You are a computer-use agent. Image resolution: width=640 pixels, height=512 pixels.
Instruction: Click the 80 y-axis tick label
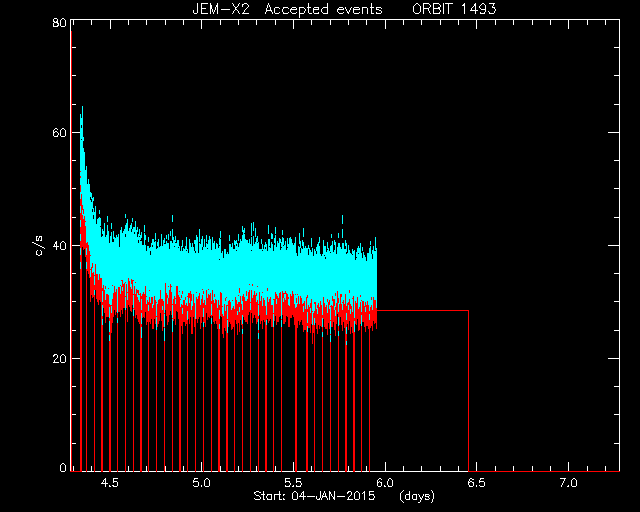(60, 23)
